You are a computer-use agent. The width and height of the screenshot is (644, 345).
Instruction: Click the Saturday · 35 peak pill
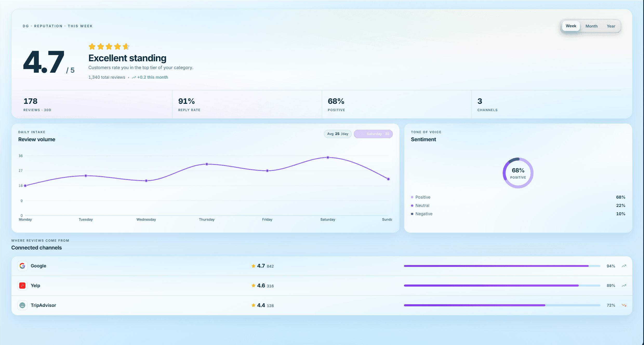[x=373, y=134]
